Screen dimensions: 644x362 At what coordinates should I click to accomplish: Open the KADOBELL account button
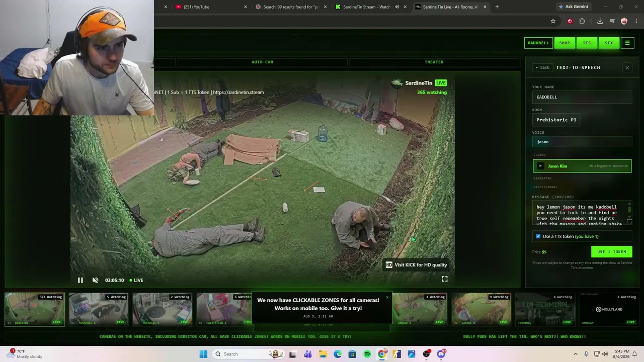[538, 43]
